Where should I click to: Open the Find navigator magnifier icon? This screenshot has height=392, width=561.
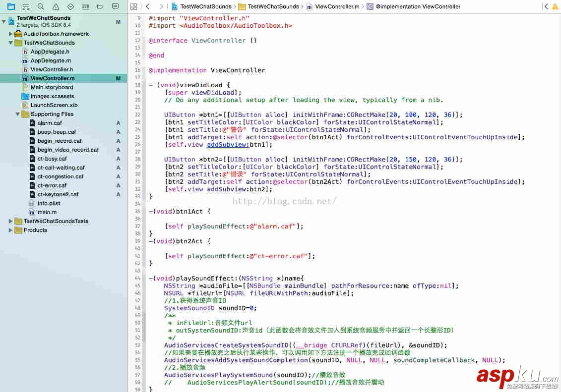pyautogui.click(x=41, y=6)
